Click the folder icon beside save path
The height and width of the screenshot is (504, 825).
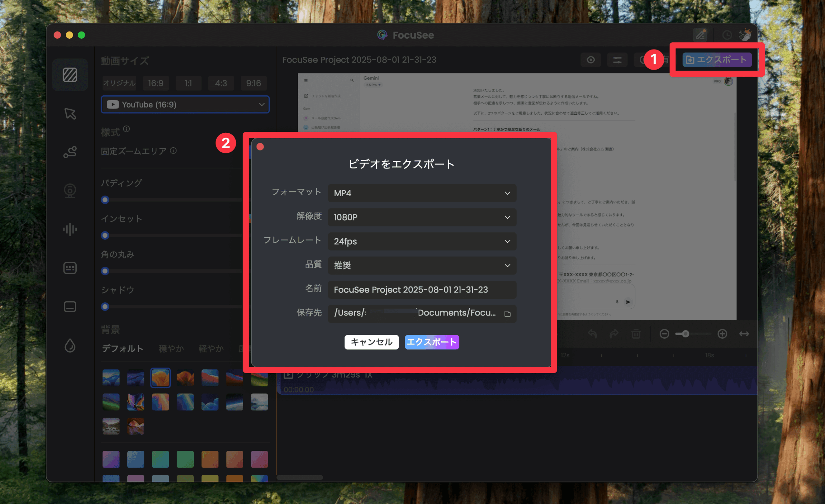(x=507, y=314)
